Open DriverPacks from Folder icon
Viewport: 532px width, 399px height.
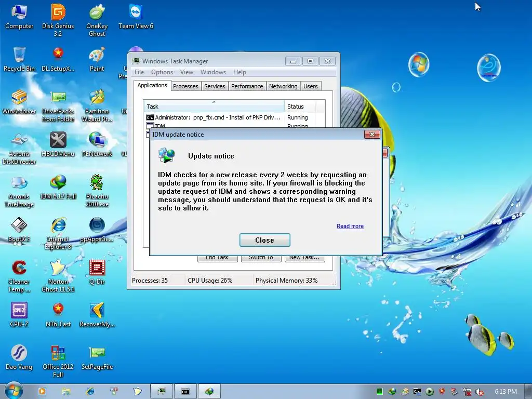point(58,106)
